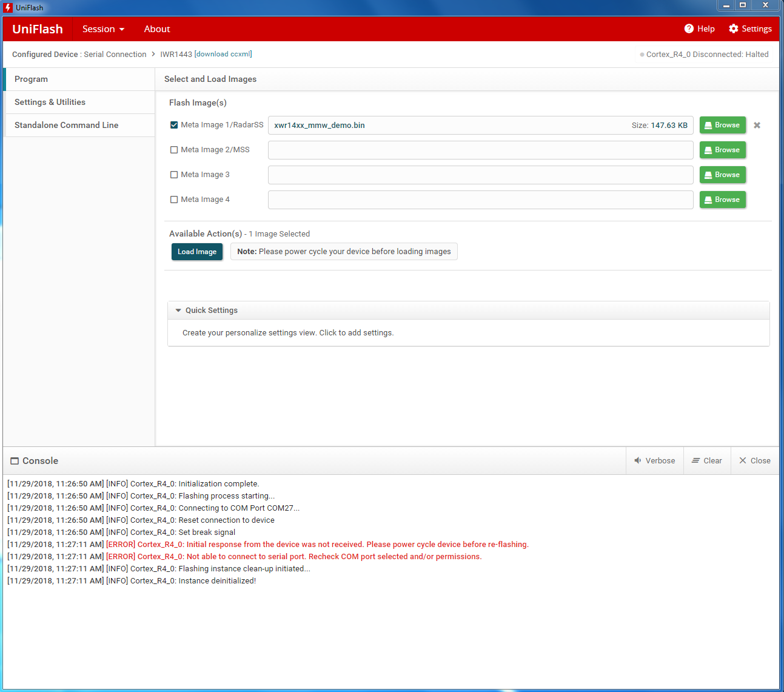The height and width of the screenshot is (692, 784).
Task: Browse for Meta Image 4 file
Action: tap(723, 200)
